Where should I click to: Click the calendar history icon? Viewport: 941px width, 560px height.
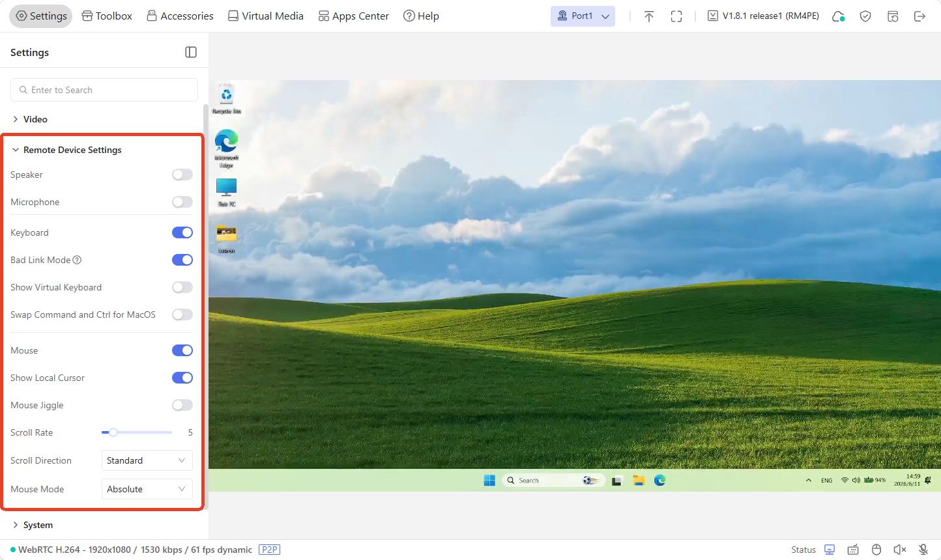(x=893, y=16)
